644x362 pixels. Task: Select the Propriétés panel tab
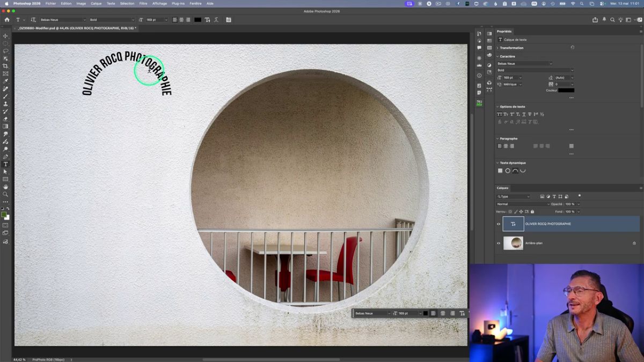coord(504,32)
